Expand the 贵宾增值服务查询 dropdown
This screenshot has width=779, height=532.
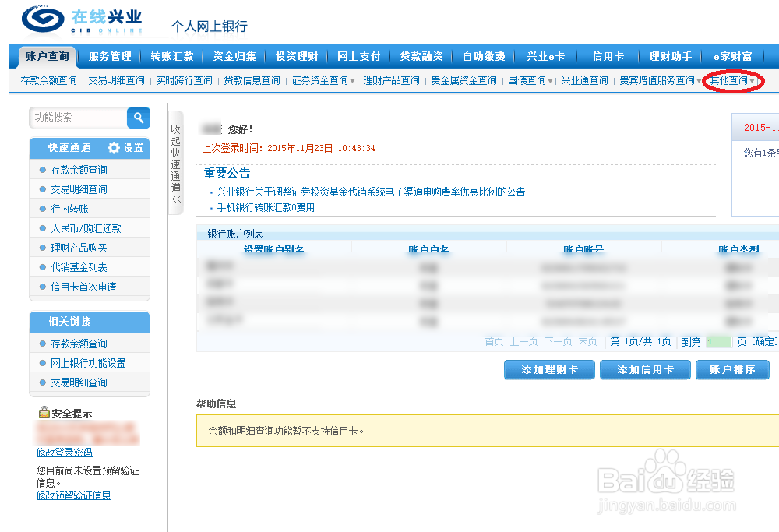pos(661,80)
